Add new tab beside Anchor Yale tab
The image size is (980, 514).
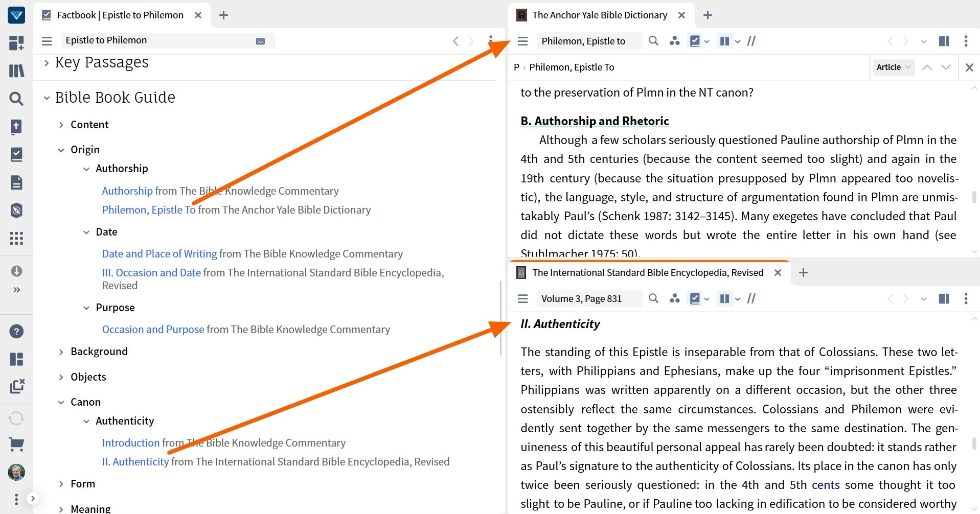[708, 15]
